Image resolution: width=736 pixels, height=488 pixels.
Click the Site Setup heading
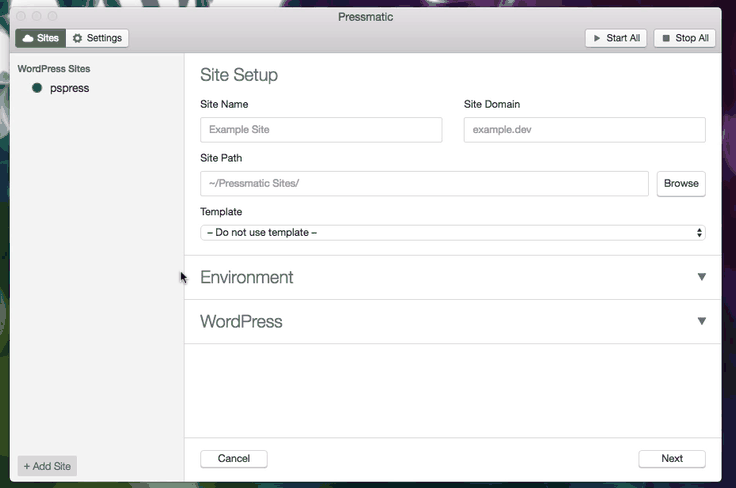tap(239, 75)
